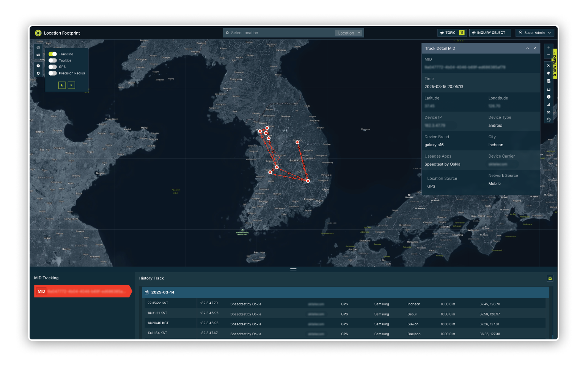Screen dimensions: 588x369
Task: Switch map to 3D view
Action: coord(549,112)
